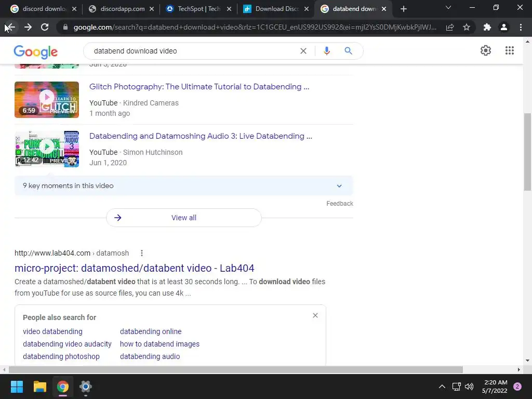The width and height of the screenshot is (532, 399).
Task: Search for databending video audacity
Action: pos(67,344)
